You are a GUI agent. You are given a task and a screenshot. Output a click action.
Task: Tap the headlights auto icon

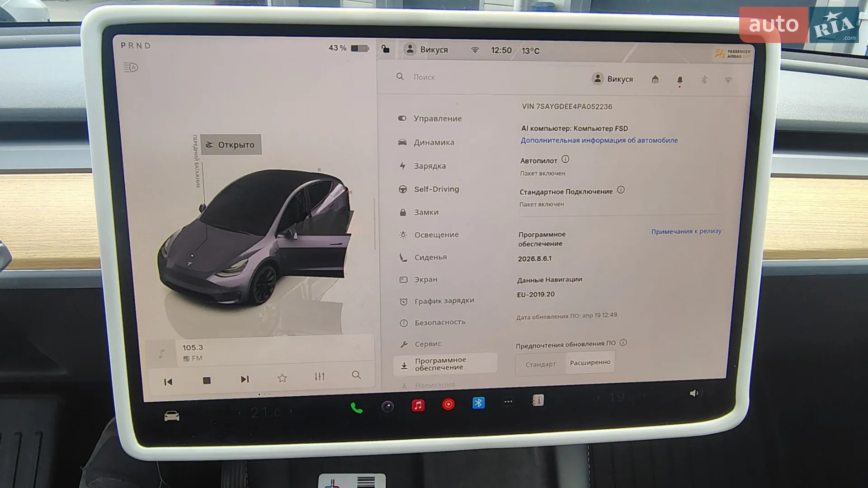pos(131,67)
